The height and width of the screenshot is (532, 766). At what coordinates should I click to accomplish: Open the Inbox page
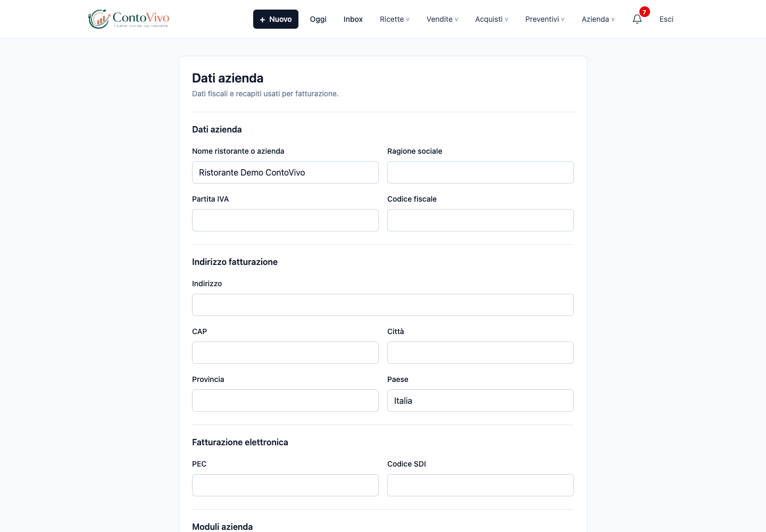point(353,19)
